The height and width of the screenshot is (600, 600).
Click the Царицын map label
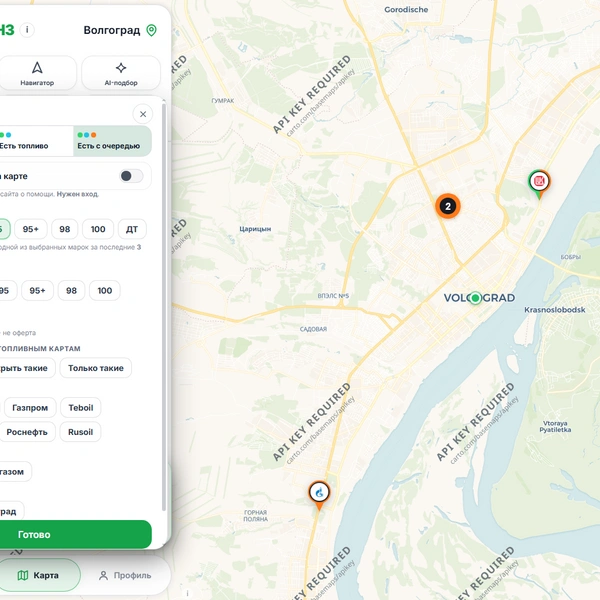click(x=255, y=229)
